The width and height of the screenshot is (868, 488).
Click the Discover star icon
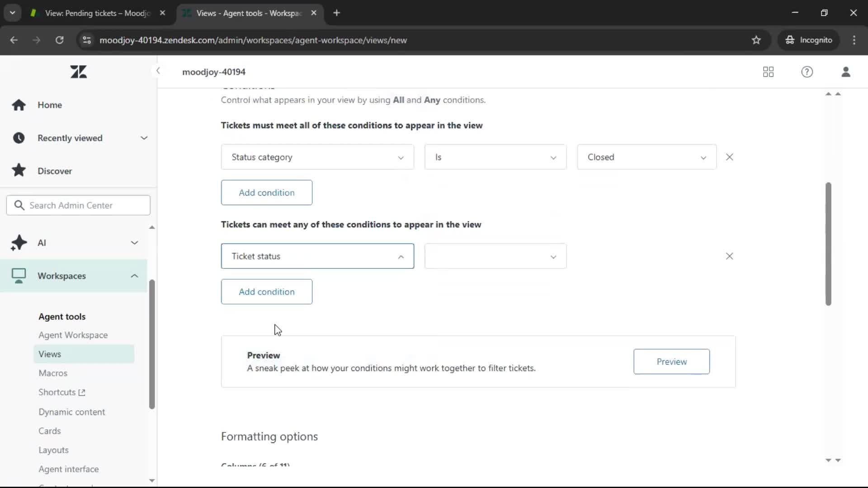tap(19, 170)
